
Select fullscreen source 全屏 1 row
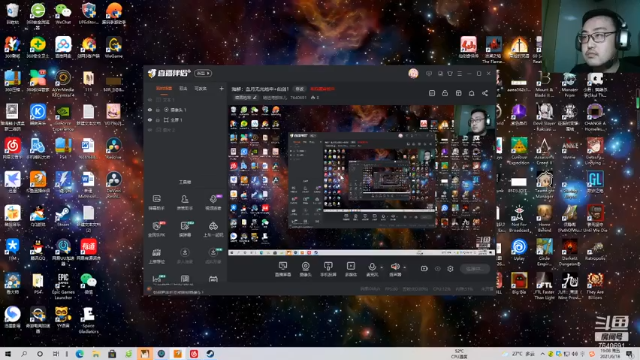coord(186,120)
